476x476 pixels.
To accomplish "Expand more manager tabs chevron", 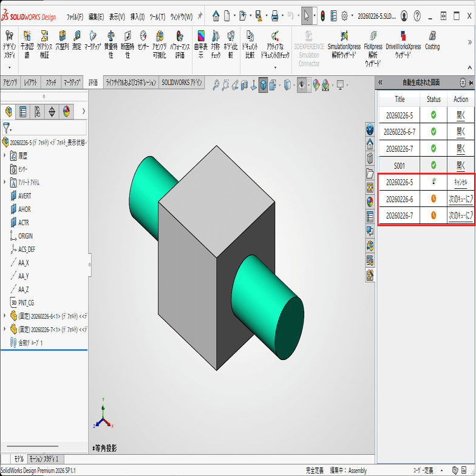I will [84, 112].
